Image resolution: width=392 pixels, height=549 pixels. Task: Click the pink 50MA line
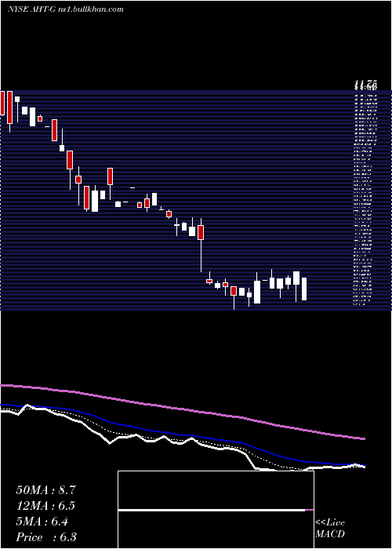pyautogui.click(x=183, y=410)
